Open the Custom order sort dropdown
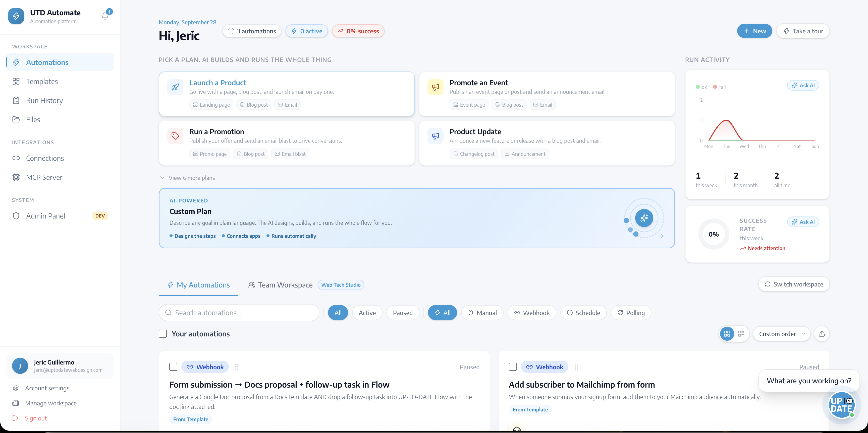 click(x=781, y=334)
